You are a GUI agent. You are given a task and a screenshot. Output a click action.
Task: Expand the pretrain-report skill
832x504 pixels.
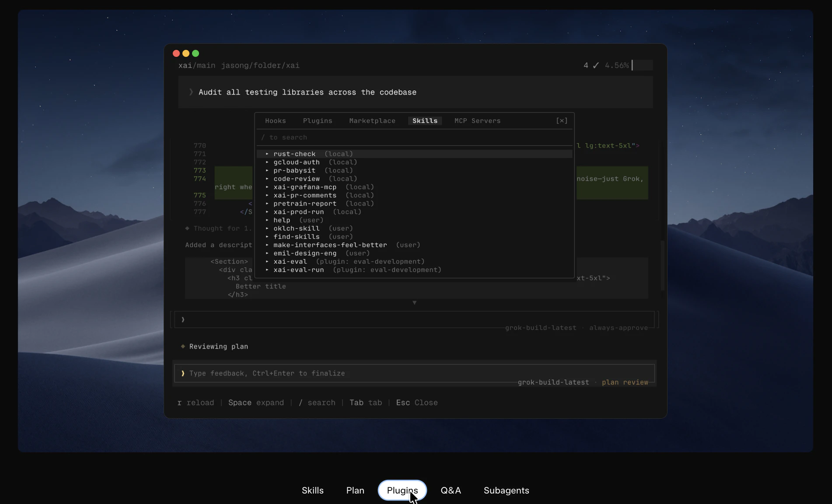pos(414,204)
